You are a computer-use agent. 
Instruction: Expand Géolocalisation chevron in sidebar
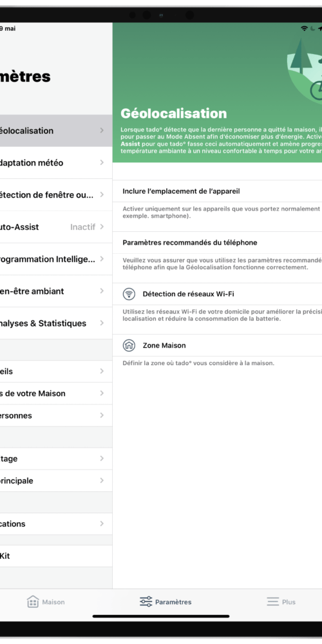pyautogui.click(x=102, y=131)
